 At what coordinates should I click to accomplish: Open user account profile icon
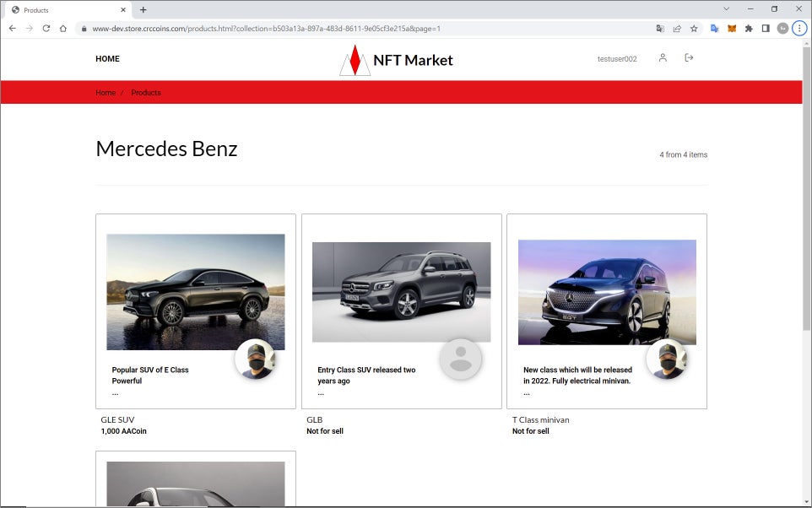pyautogui.click(x=663, y=58)
